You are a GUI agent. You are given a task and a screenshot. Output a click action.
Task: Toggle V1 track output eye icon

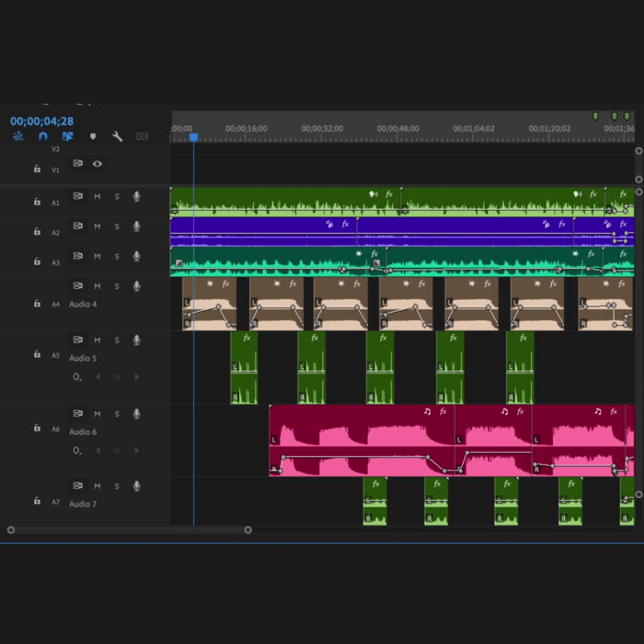pyautogui.click(x=97, y=164)
